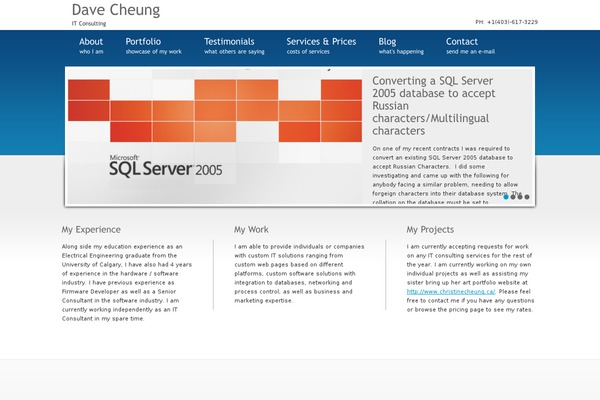Select the second slider dot

[513, 197]
